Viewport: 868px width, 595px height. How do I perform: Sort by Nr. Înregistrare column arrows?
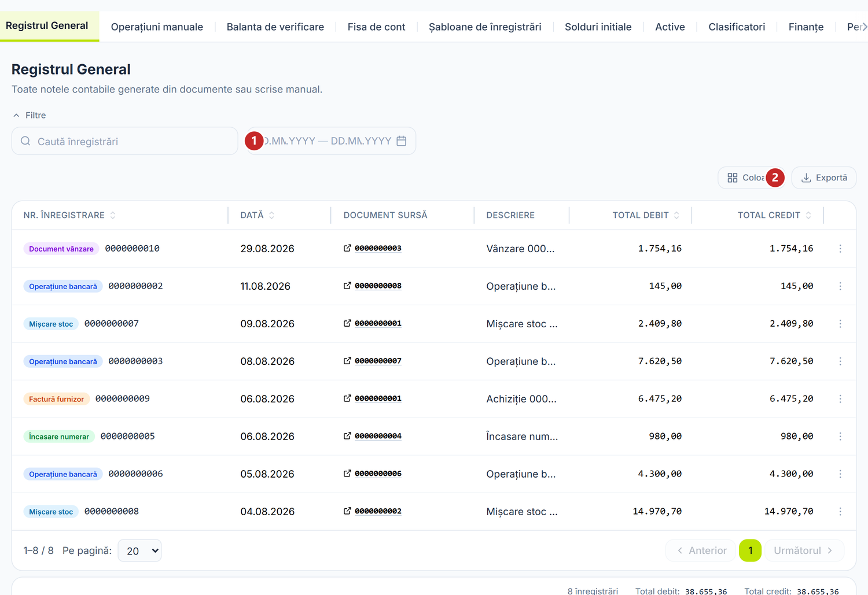113,215
